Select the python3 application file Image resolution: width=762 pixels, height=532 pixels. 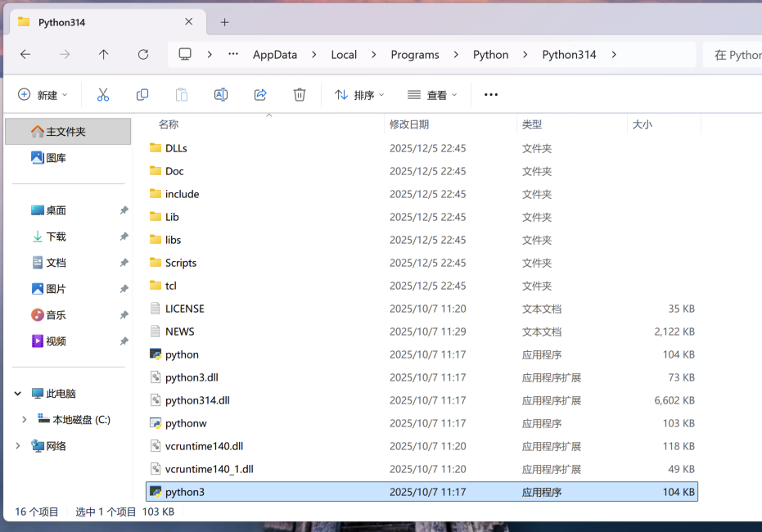tap(422, 492)
